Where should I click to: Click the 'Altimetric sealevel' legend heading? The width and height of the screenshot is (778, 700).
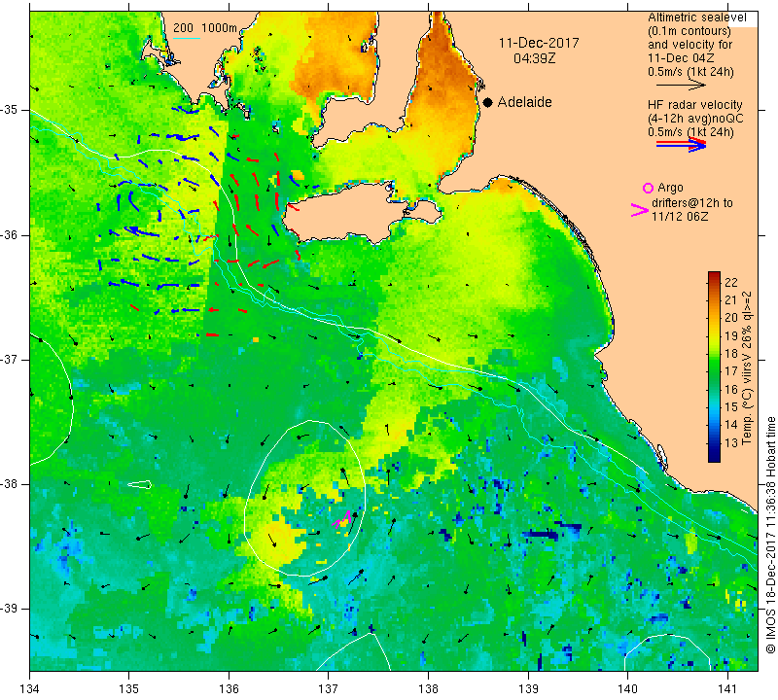[696, 17]
